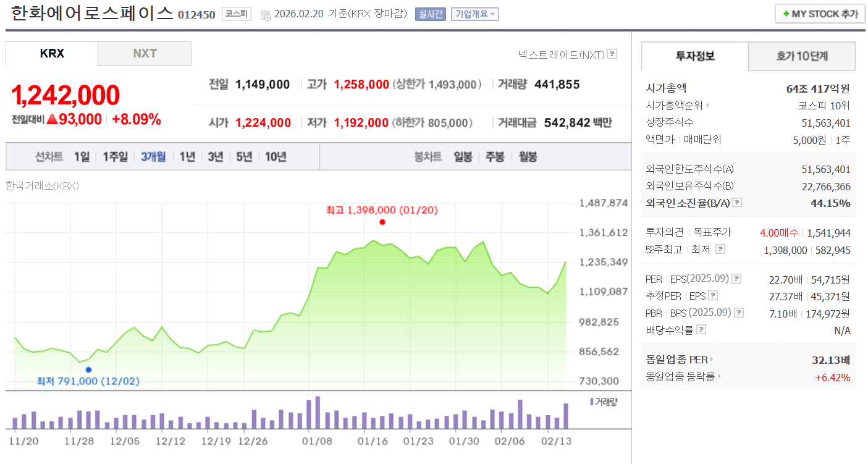Click 1,487,874 price axis label
Viewport: 868px width, 464px height.
[x=604, y=203]
